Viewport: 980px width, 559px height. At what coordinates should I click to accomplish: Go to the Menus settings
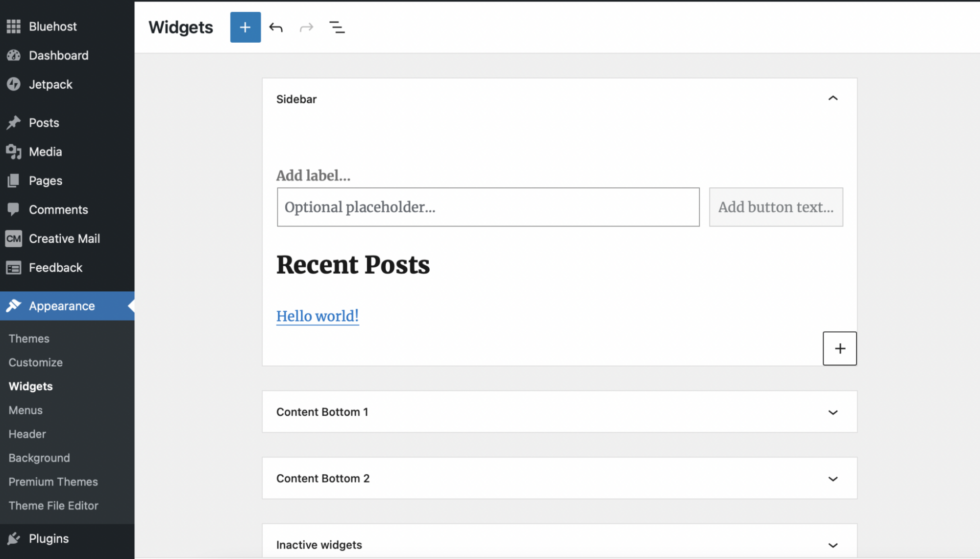point(25,410)
